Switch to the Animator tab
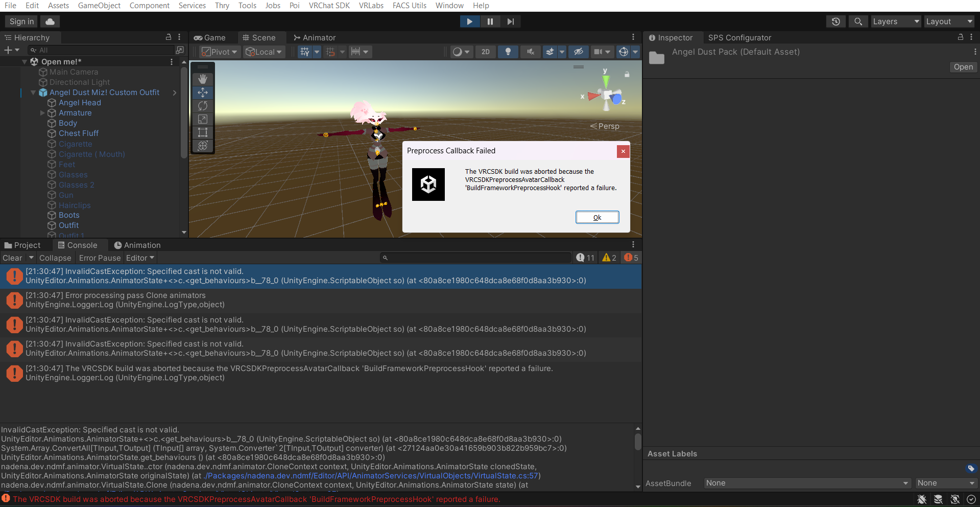Image resolution: width=980 pixels, height=507 pixels. tap(315, 38)
